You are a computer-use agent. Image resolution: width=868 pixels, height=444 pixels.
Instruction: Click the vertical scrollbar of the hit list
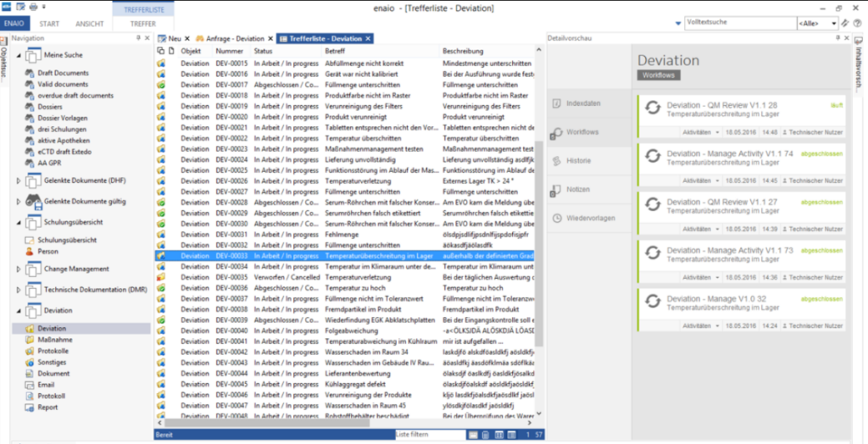coord(542,212)
